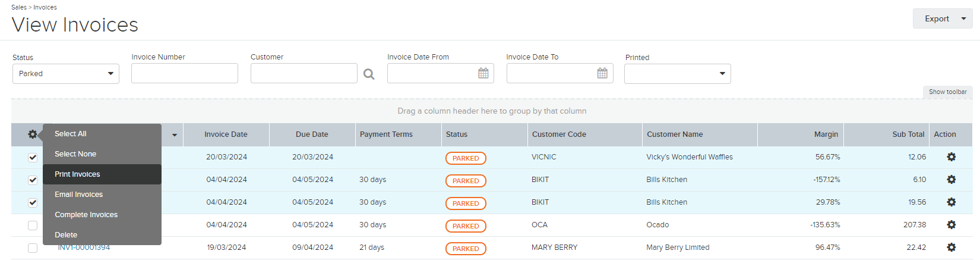Click the margin value 96.47%
980x260 pixels.
point(827,248)
